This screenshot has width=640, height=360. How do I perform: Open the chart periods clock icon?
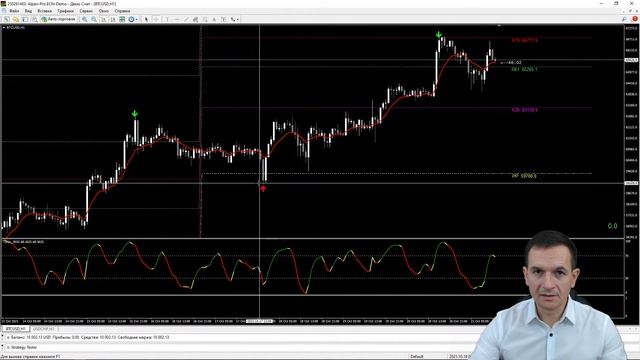click(131, 19)
